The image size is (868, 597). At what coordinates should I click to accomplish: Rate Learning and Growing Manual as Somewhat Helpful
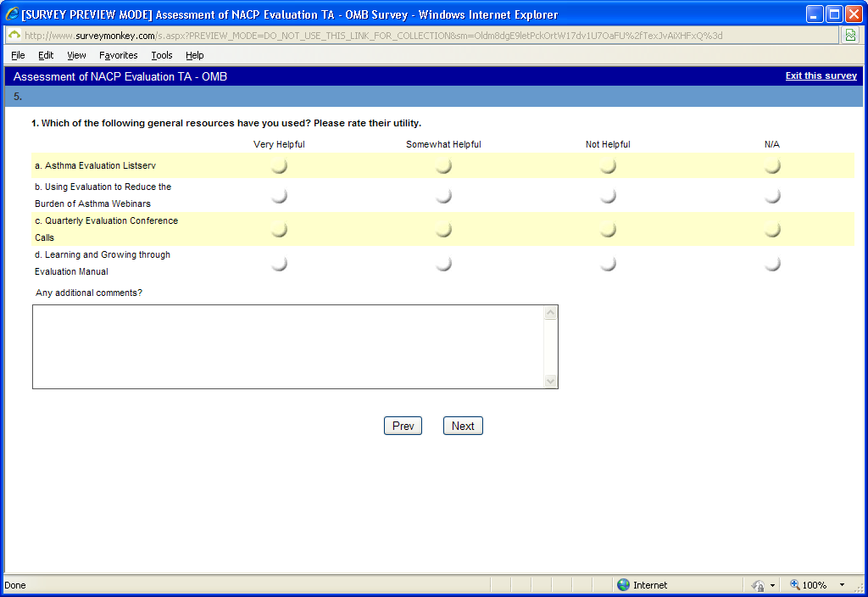tap(443, 264)
